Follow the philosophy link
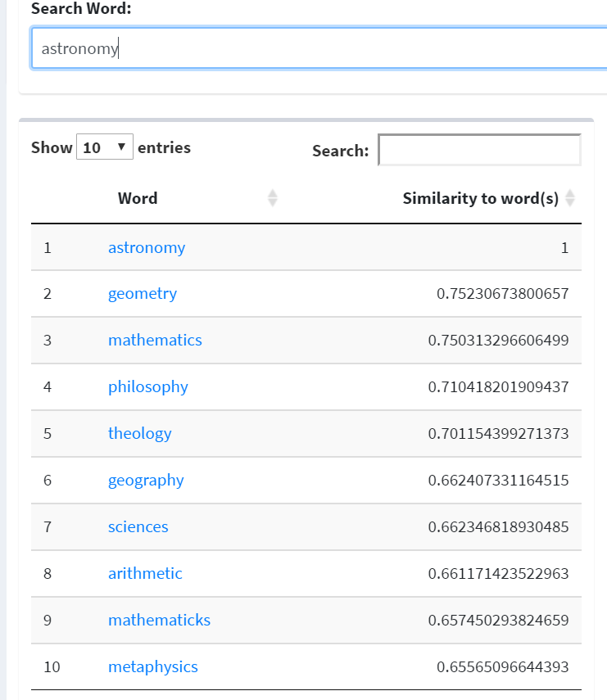Viewport: 607px width, 700px height. click(x=148, y=387)
